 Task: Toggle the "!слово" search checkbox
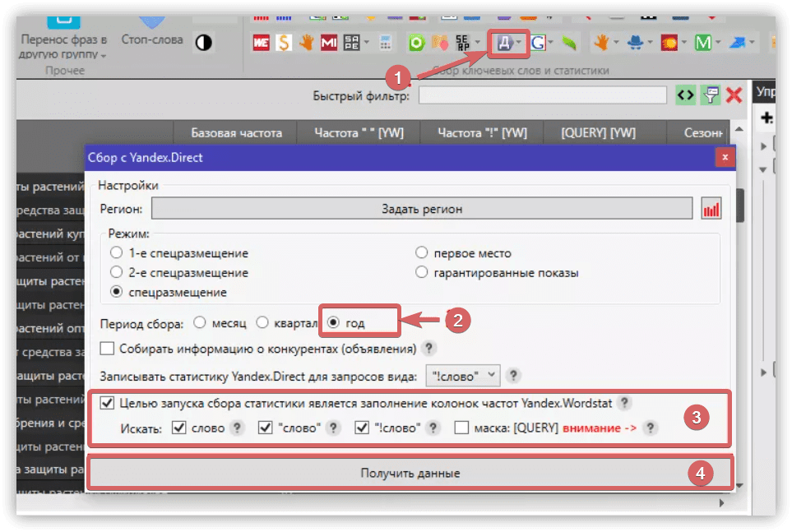point(362,428)
